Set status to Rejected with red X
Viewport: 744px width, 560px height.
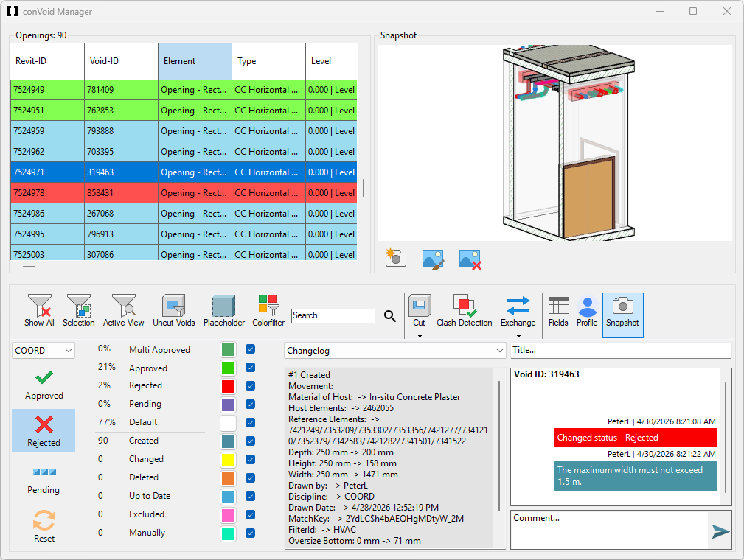click(x=44, y=430)
